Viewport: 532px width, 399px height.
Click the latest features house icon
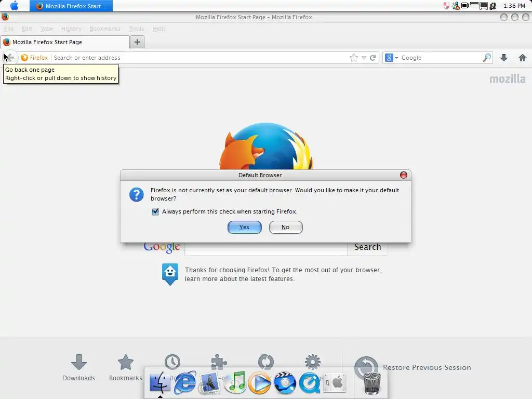[x=170, y=274]
